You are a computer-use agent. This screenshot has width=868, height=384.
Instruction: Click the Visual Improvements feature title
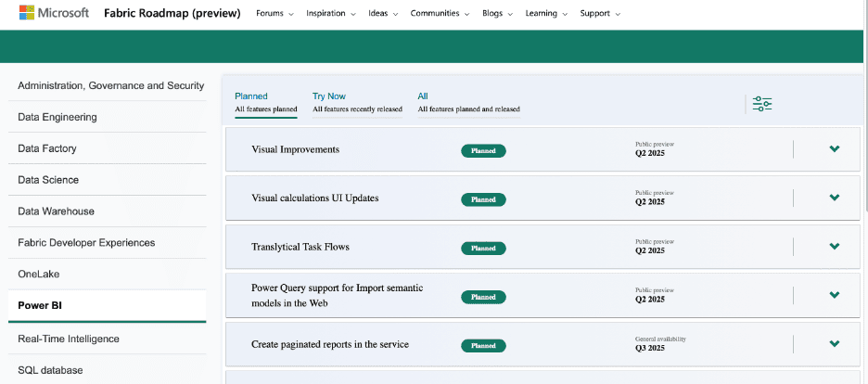295,149
